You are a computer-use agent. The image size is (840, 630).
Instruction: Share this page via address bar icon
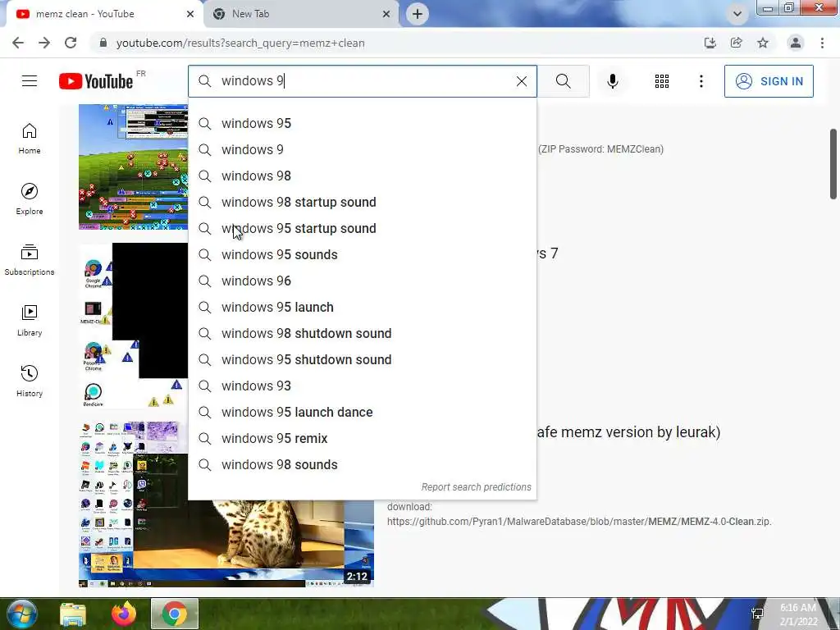pos(736,43)
